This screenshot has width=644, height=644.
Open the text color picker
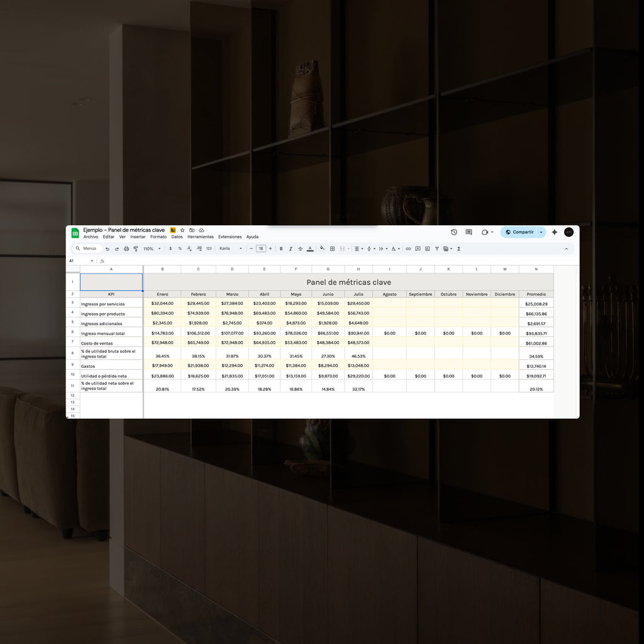[x=310, y=248]
